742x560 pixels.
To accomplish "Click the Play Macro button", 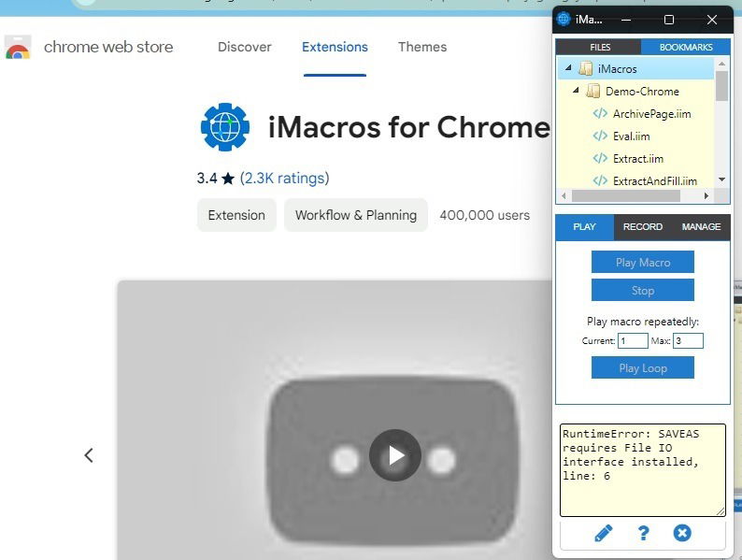I will [x=643, y=263].
